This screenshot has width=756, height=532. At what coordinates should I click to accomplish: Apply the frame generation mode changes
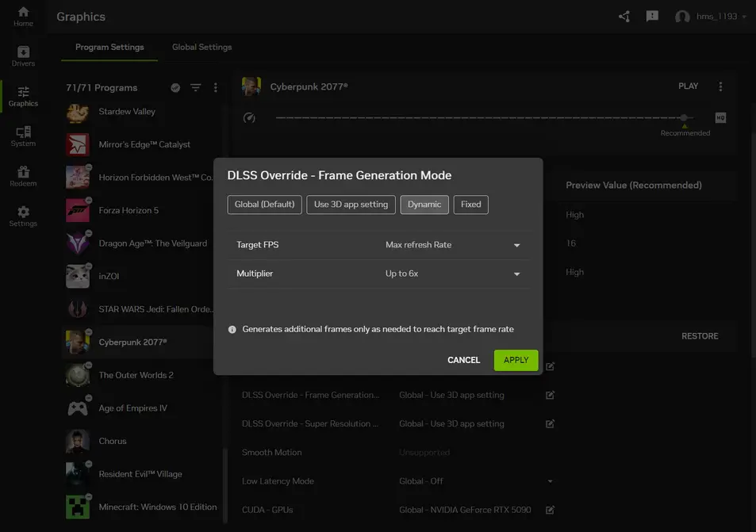coord(516,361)
